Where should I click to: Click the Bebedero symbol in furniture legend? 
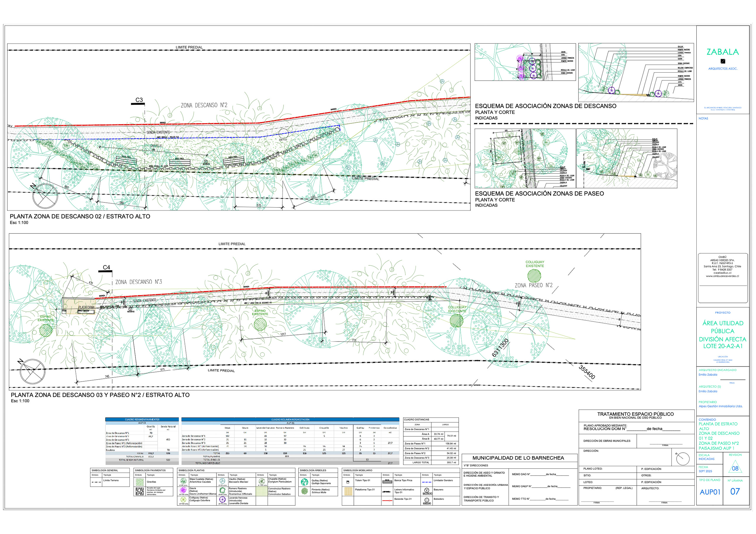tap(427, 500)
